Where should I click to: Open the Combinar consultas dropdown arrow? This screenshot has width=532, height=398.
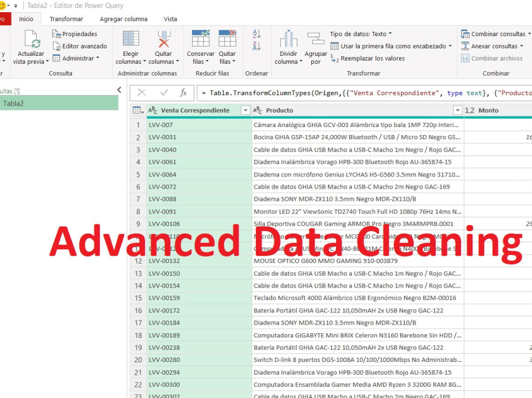tap(529, 33)
